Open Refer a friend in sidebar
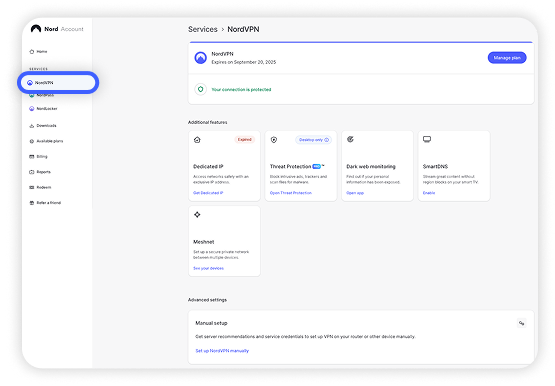Image resolution: width=555 pixels, height=386 pixels. pyautogui.click(x=45, y=203)
